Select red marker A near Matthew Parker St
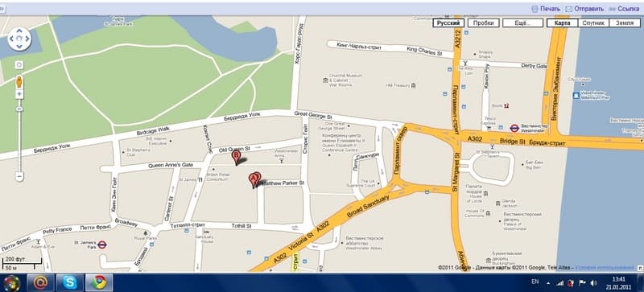The width and height of the screenshot is (644, 292). pyautogui.click(x=254, y=180)
